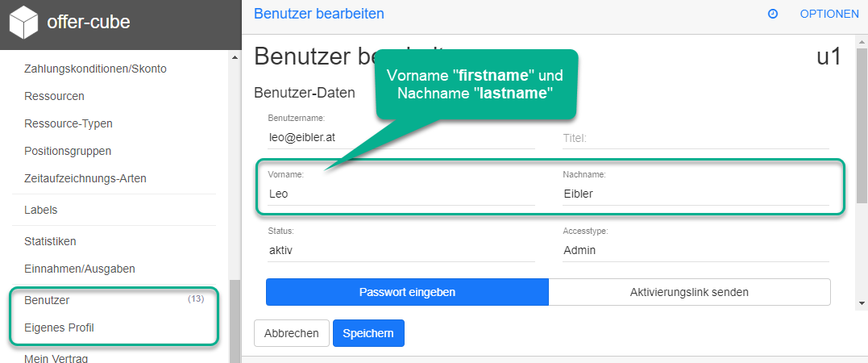Open Ressource-Typen menu entry
This screenshot has width=868, height=363.
click(68, 123)
